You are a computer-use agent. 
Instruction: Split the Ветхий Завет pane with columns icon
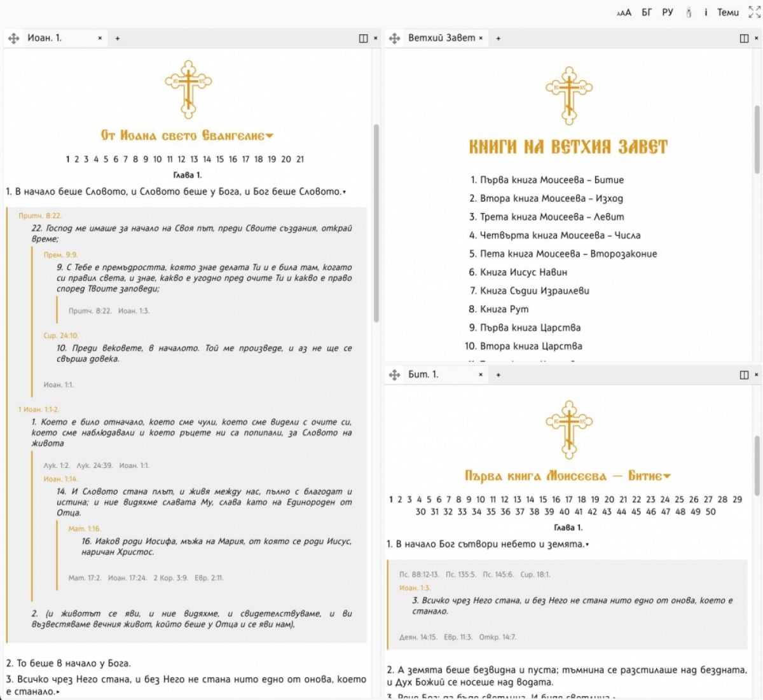click(744, 38)
